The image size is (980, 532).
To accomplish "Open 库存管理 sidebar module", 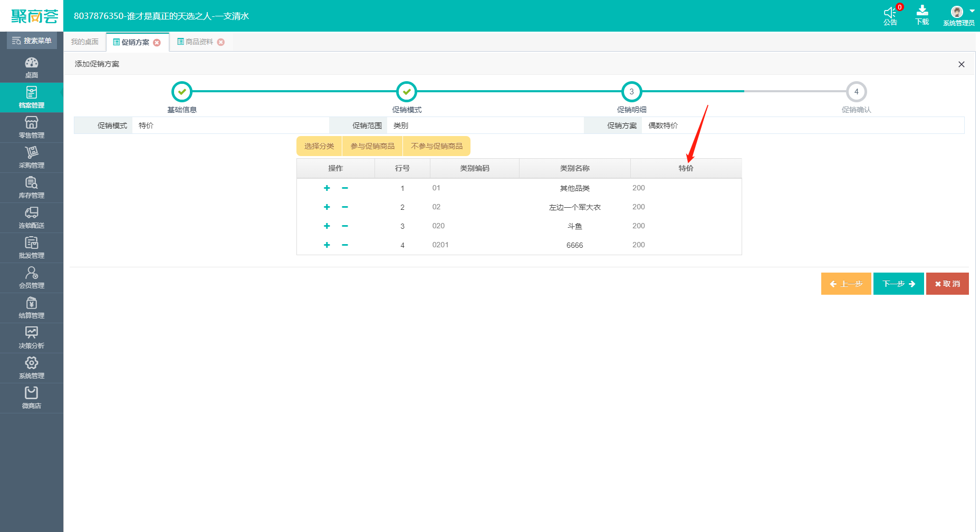I will [x=32, y=188].
